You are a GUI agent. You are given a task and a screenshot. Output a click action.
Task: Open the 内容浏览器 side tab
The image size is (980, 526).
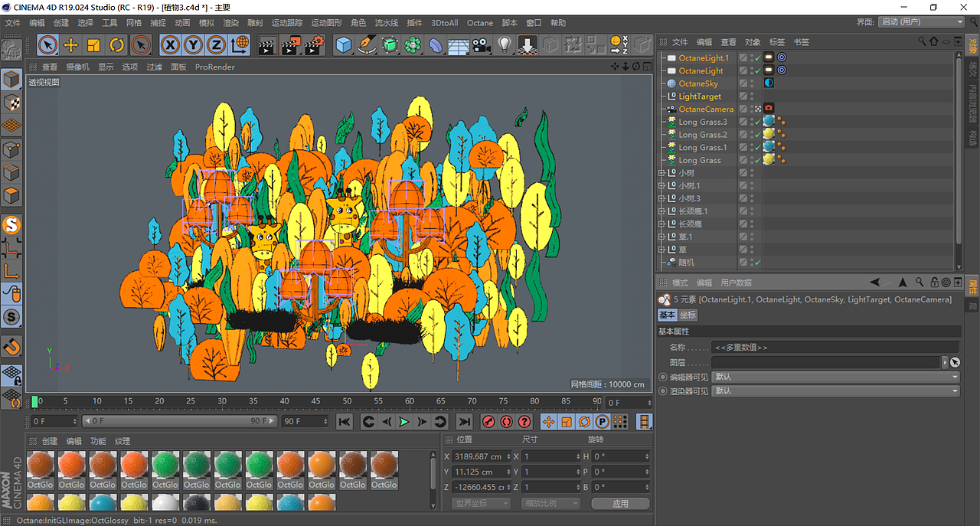coord(972,103)
